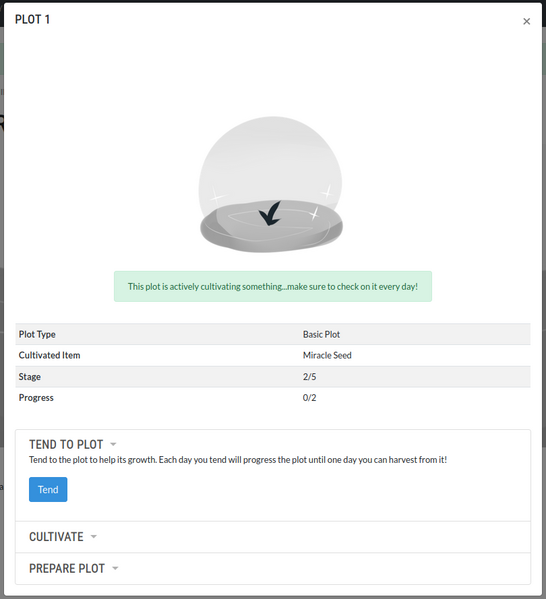The image size is (546, 599).
Task: Open the Cultivate heading
Action: (x=56, y=537)
